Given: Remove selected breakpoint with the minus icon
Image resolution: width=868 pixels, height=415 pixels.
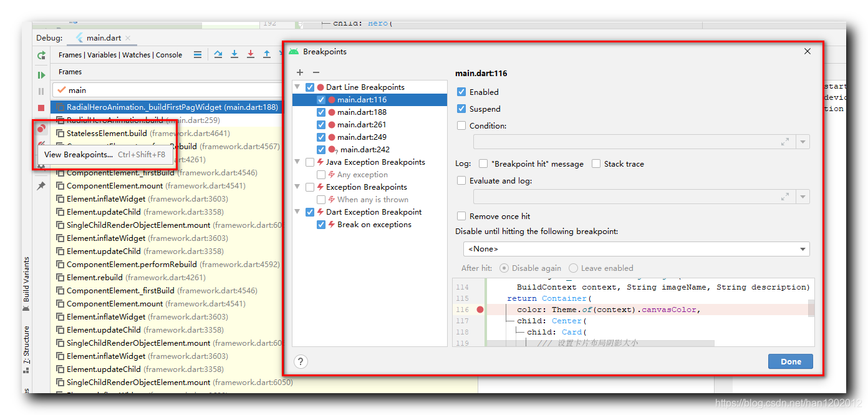Looking at the screenshot, I should 316,72.
